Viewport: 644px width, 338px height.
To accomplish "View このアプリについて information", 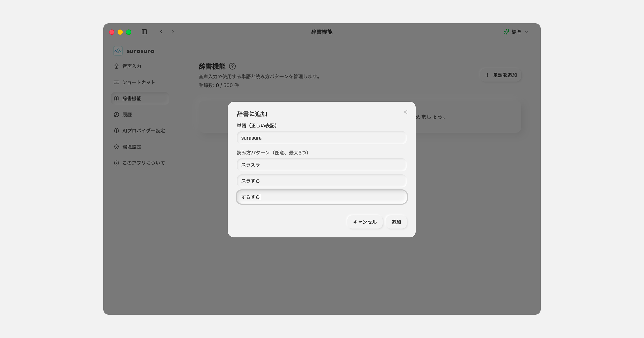I will pos(144,163).
